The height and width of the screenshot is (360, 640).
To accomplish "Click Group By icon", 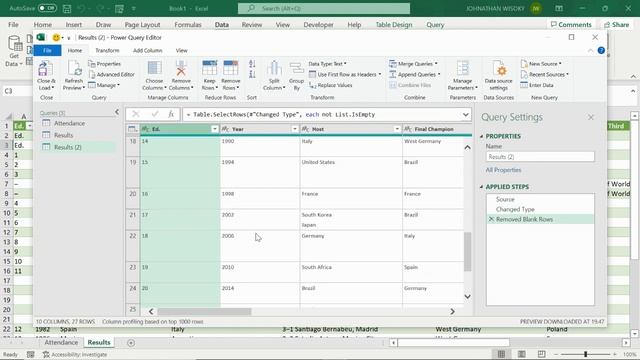I will coord(296,69).
